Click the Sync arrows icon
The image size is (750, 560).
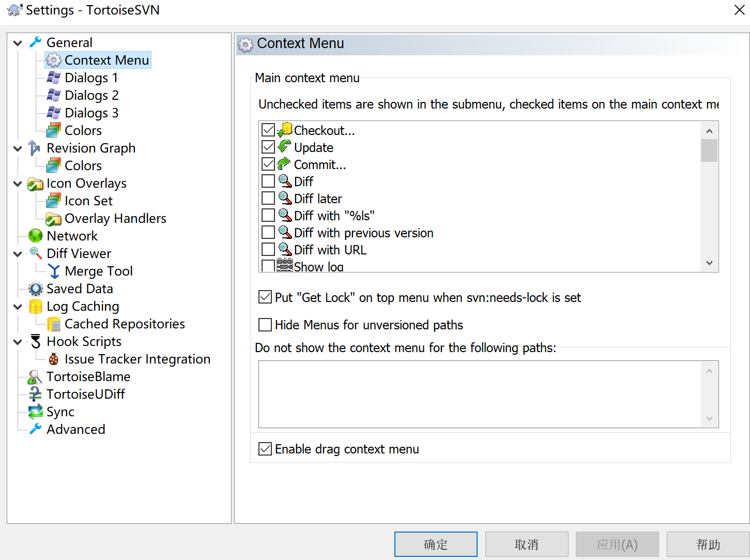[36, 412]
